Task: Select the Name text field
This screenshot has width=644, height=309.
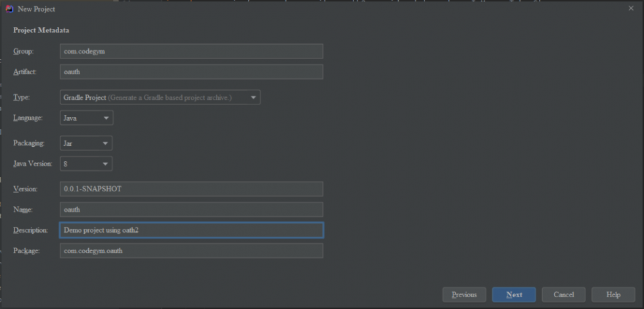Action: (191, 210)
